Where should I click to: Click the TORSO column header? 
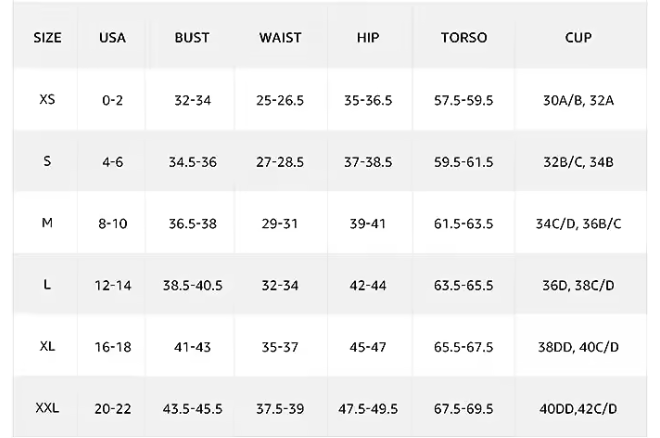coord(464,38)
